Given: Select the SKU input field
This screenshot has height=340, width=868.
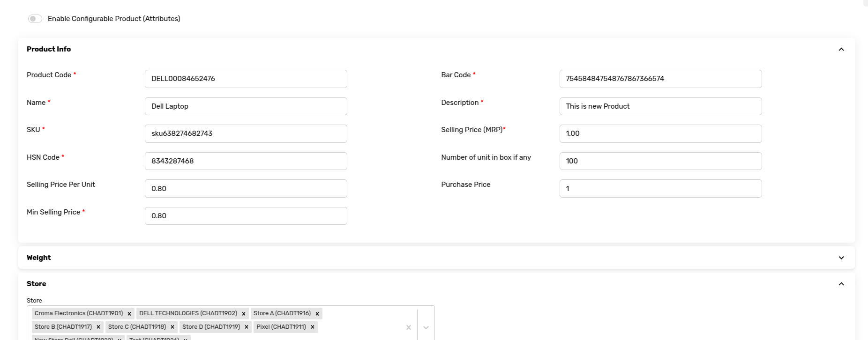Looking at the screenshot, I should [x=246, y=133].
